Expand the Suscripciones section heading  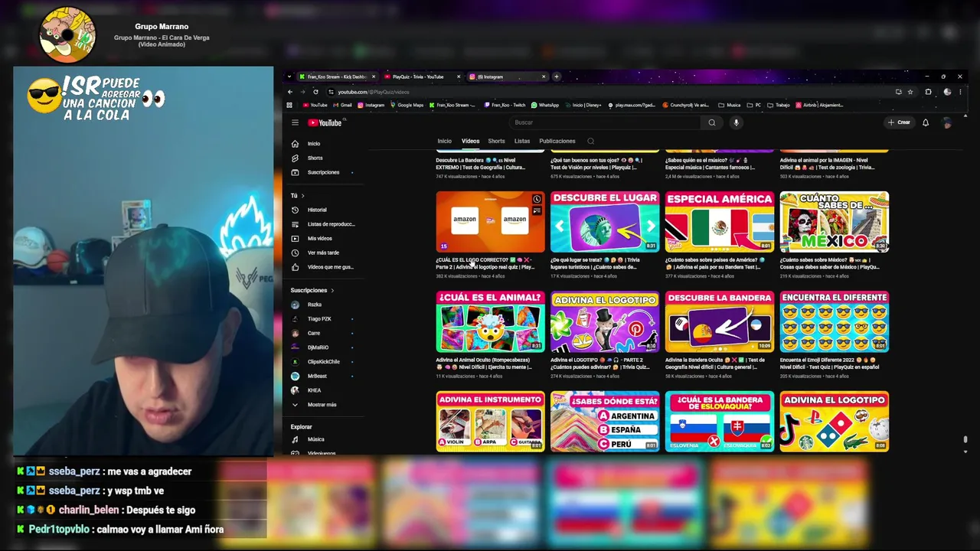tap(312, 290)
